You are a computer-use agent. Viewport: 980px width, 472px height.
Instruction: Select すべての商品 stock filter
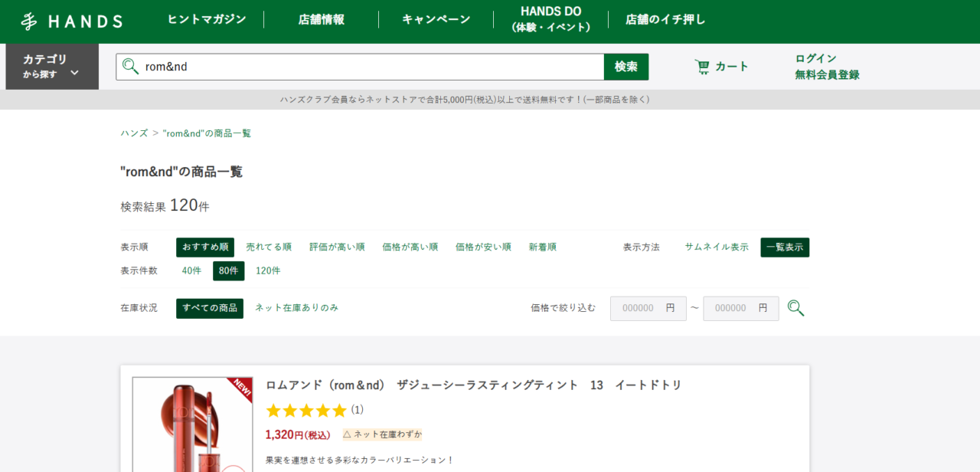[210, 308]
